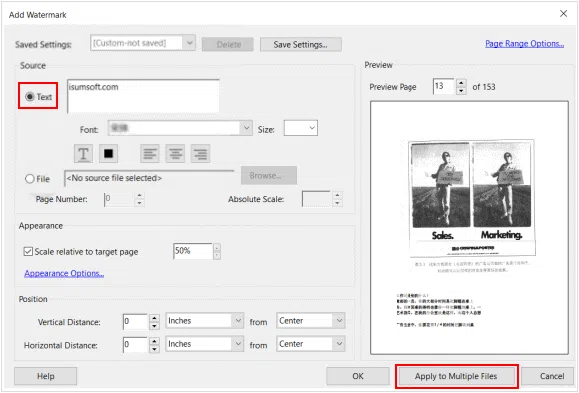The height and width of the screenshot is (393, 579).
Task: Toggle Scale relative to target page
Action: click(28, 252)
